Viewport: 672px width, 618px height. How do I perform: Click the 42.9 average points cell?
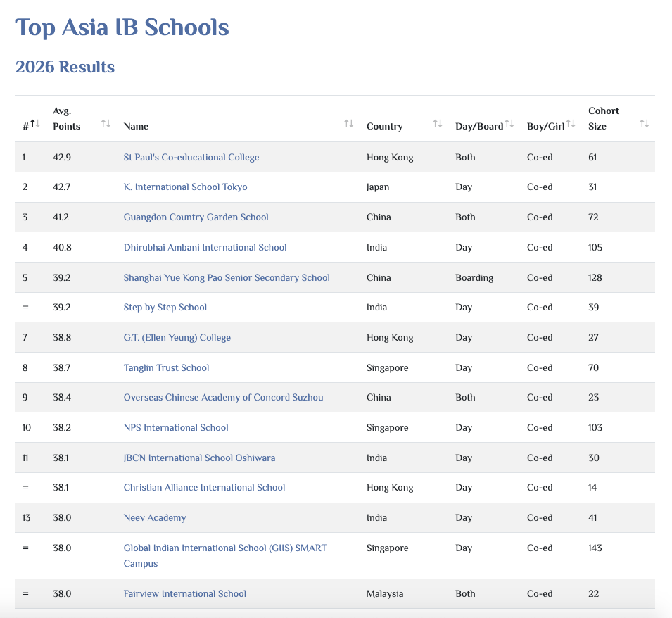62,157
